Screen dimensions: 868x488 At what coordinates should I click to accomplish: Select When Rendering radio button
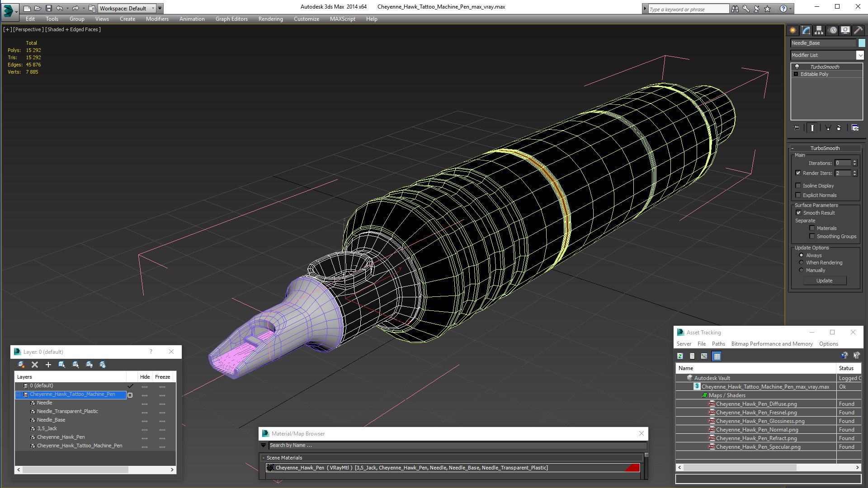(801, 262)
